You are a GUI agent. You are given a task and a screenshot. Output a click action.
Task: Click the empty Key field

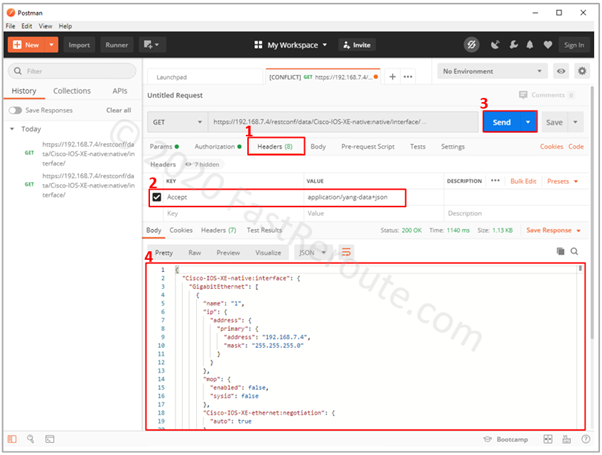tap(234, 213)
